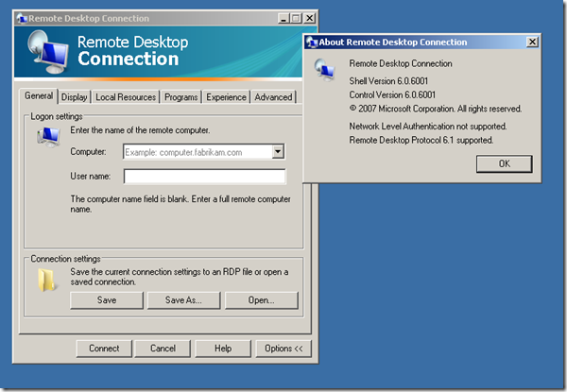Click the 'Computer:' field label

click(x=88, y=152)
